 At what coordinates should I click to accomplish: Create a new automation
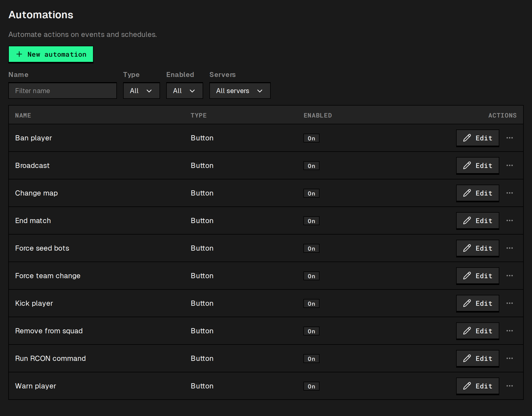(51, 54)
